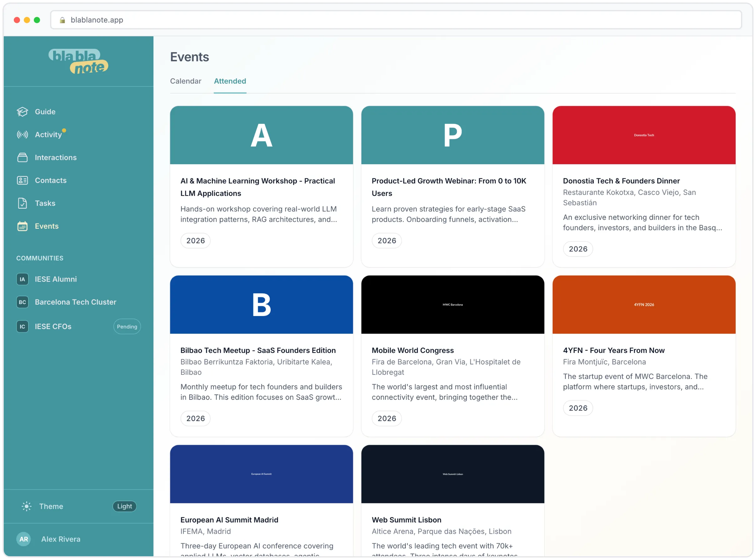The height and width of the screenshot is (560, 756).
Task: Click the European AI Summit Madrid title
Action: pos(229,520)
